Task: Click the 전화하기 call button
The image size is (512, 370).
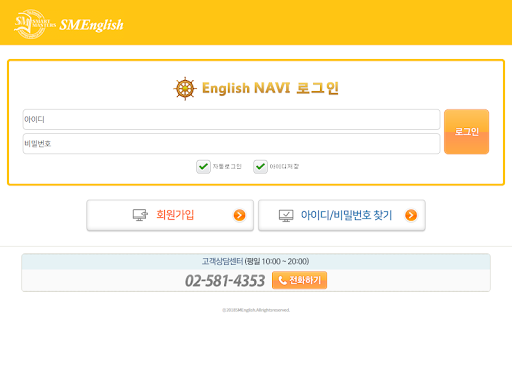Action: (299, 280)
